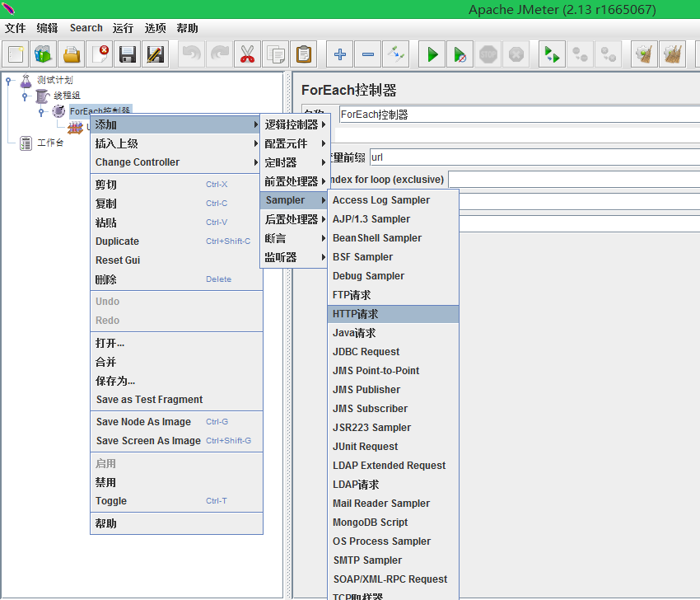Click the Remote Stop All icon

(x=580, y=54)
